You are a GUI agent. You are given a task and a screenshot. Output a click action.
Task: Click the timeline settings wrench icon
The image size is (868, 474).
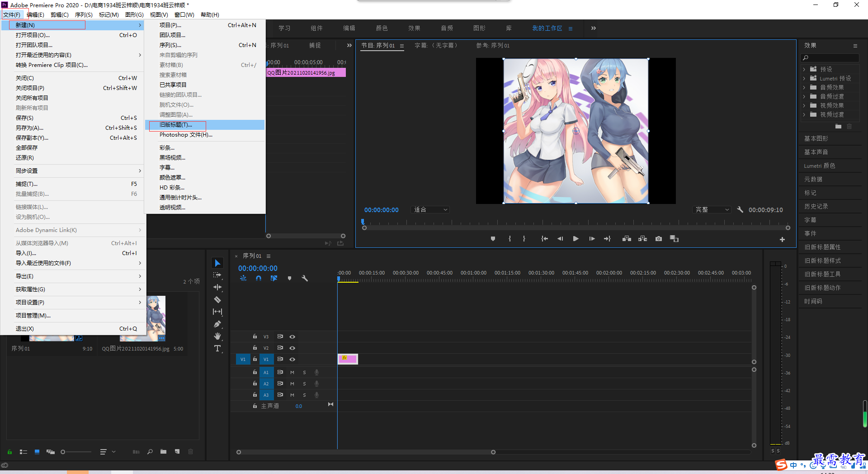tap(305, 278)
